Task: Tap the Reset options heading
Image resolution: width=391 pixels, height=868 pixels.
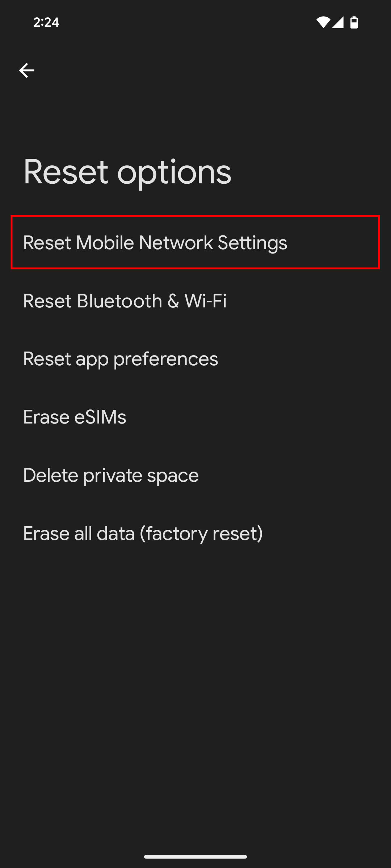Action: click(x=127, y=173)
